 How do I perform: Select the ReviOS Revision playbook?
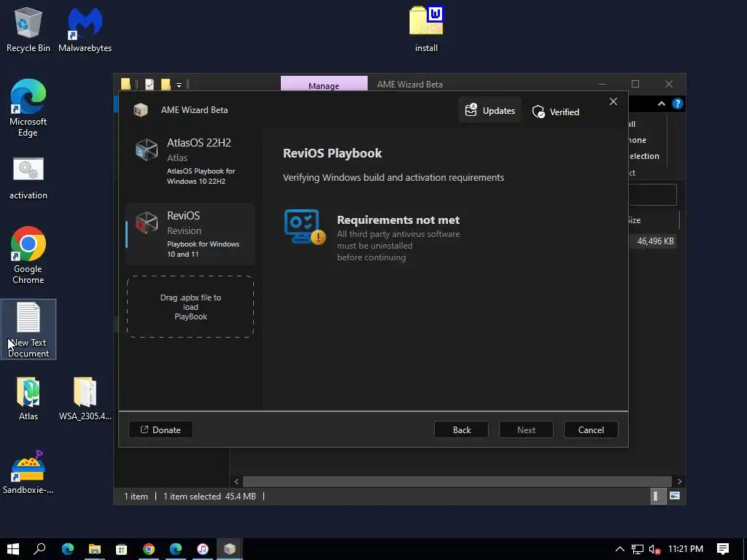[190, 234]
